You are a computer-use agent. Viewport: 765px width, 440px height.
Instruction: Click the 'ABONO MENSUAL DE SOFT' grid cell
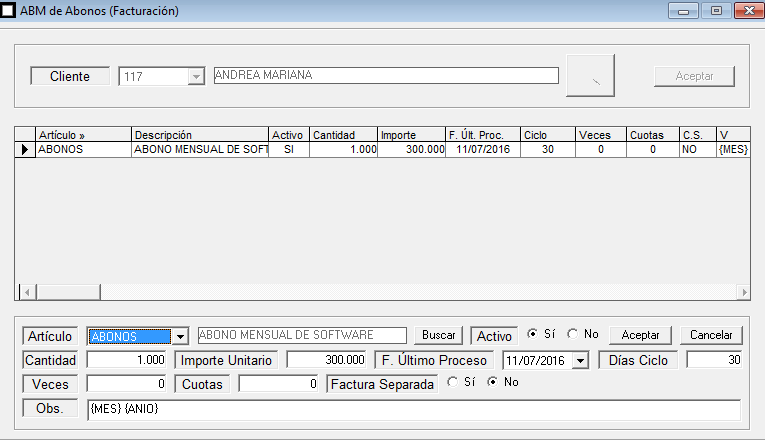tap(200, 149)
